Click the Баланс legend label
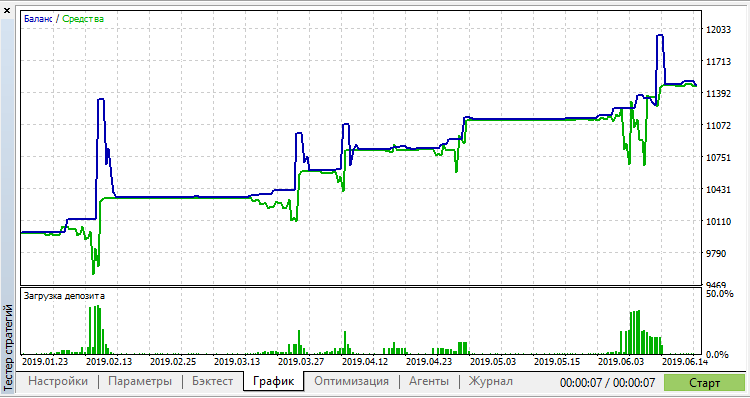750x398 pixels. pos(38,19)
